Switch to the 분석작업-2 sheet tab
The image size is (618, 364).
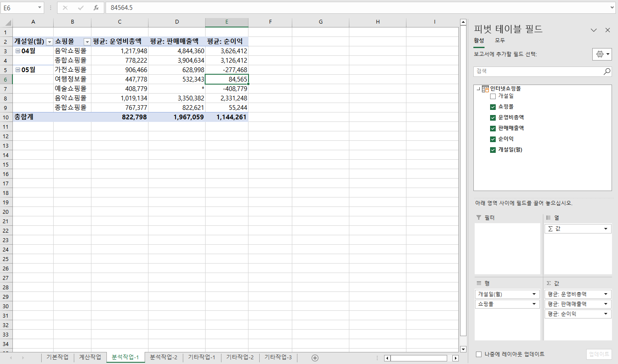[x=164, y=357]
